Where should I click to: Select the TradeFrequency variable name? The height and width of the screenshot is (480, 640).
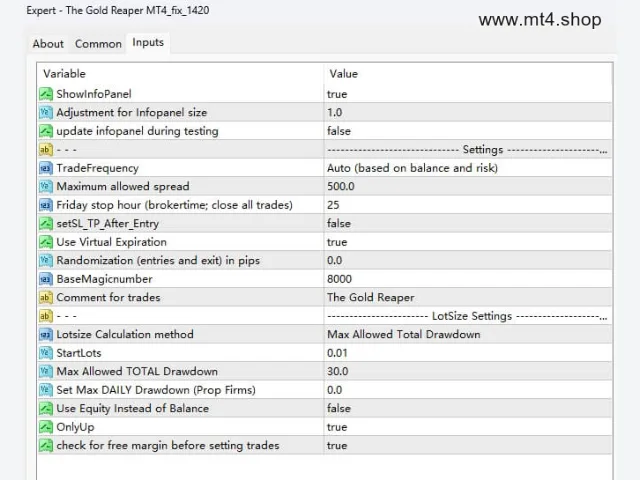(x=98, y=168)
